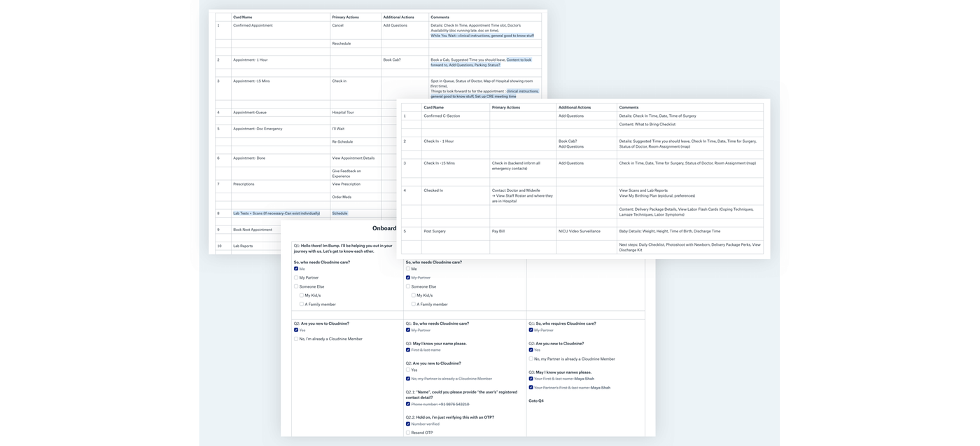The height and width of the screenshot is (446, 980).
Task: Click the 'View Appointment Details' cell
Action: click(x=353, y=158)
